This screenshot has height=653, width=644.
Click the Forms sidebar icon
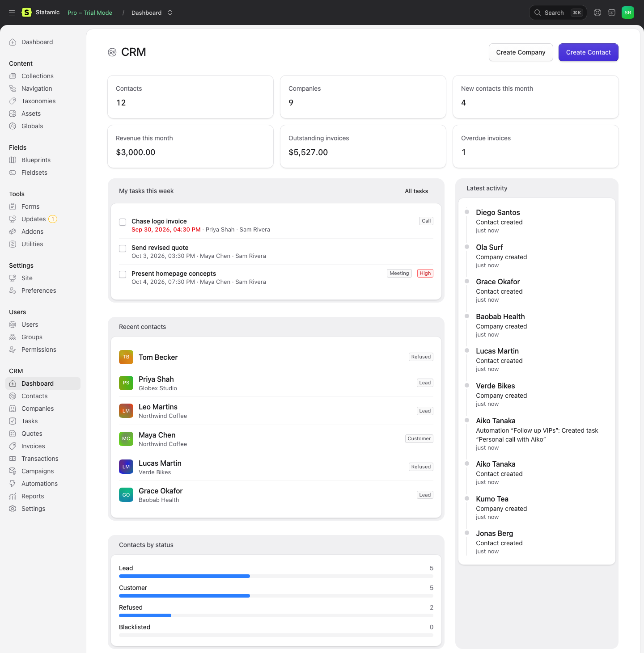click(x=13, y=206)
